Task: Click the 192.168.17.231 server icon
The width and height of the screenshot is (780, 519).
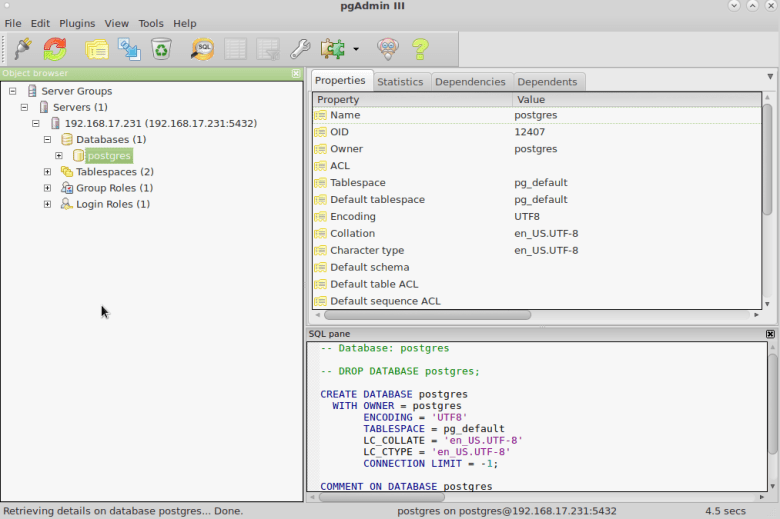Action: pyautogui.click(x=55, y=123)
